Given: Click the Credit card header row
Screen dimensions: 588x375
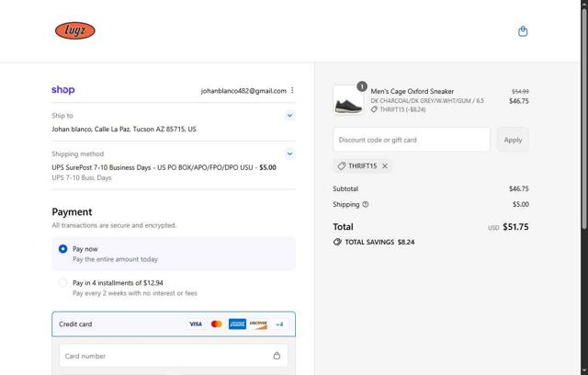Looking at the screenshot, I should click(174, 324).
